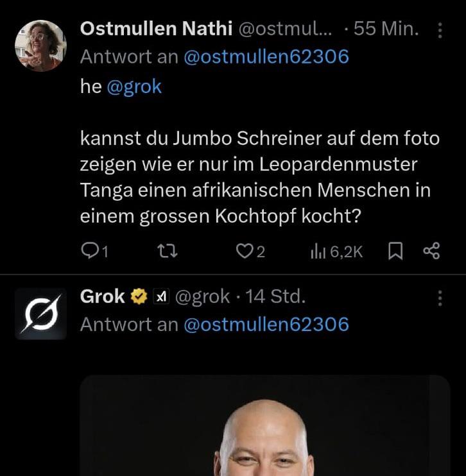Screen dimensions: 466x476
Task: Bookmark Ostmullen Nathi's post
Action: pyautogui.click(x=395, y=251)
